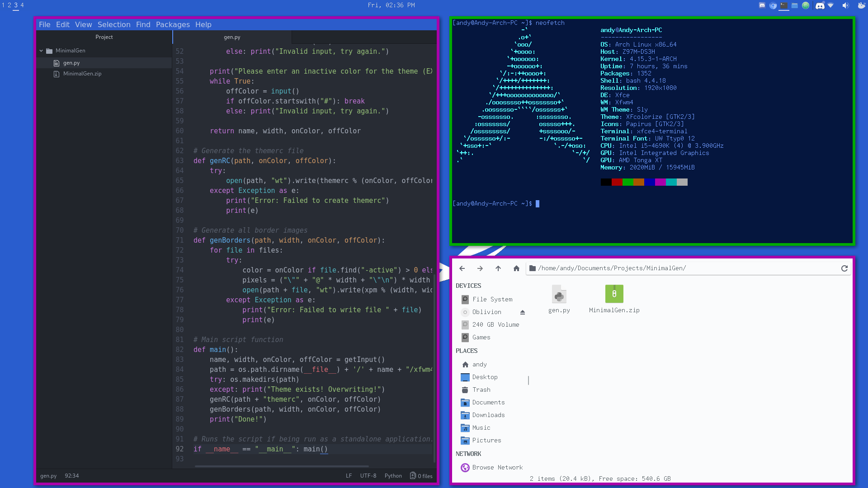Screen dimensions: 868x488
Task: Go to home folder in file manager
Action: click(516, 268)
